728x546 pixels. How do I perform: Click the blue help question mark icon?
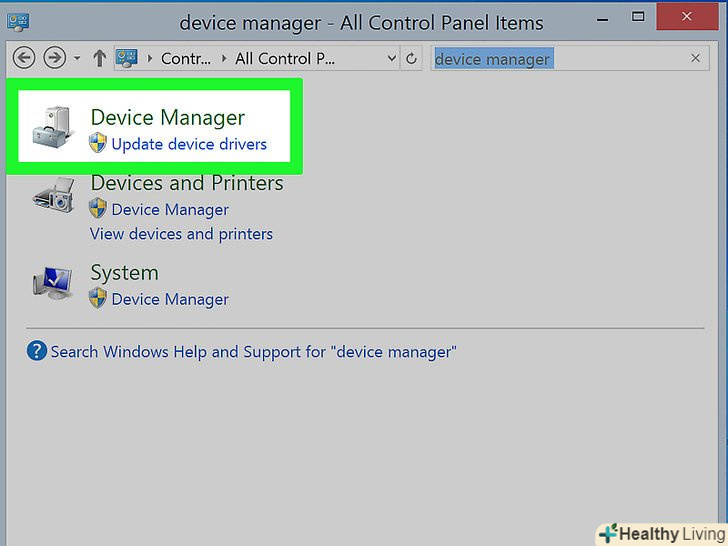(37, 351)
